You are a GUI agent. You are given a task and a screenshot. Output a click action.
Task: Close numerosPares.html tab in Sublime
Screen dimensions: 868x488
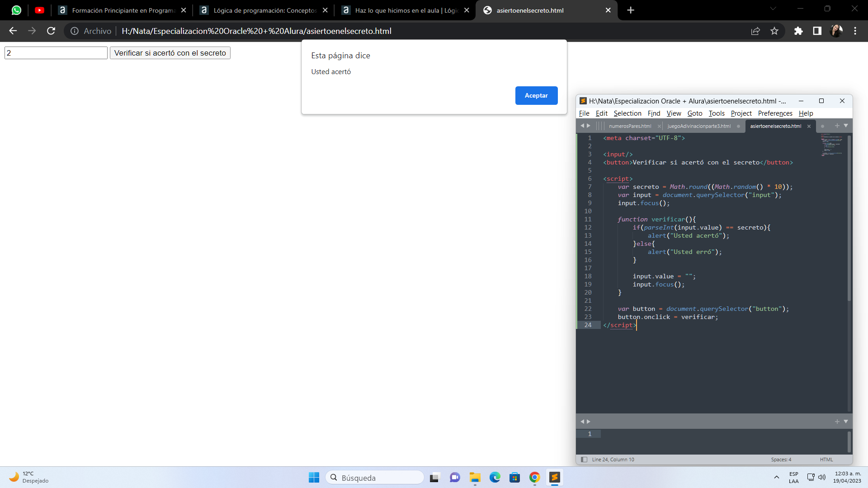click(x=659, y=126)
